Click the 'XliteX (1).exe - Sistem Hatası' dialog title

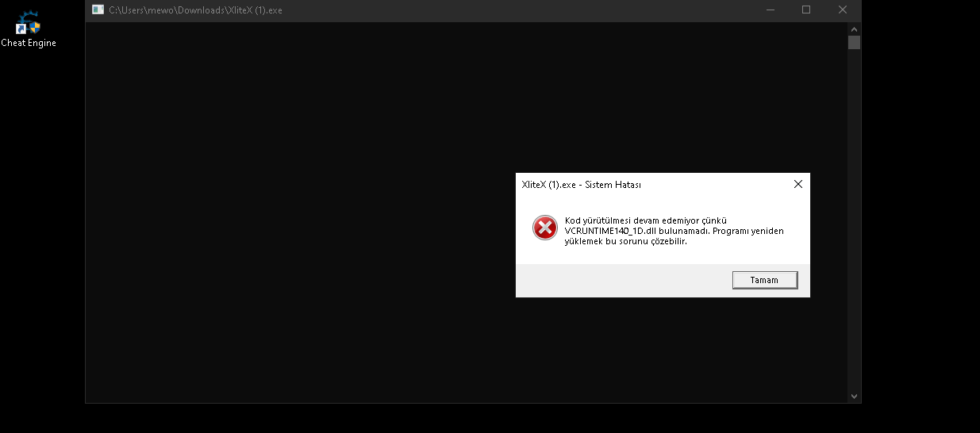click(x=582, y=185)
